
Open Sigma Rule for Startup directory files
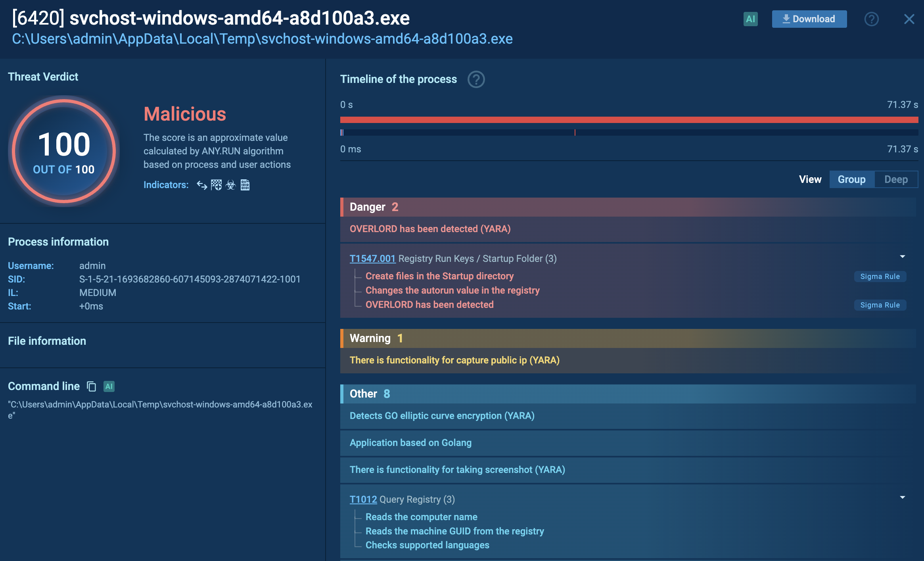(x=880, y=277)
